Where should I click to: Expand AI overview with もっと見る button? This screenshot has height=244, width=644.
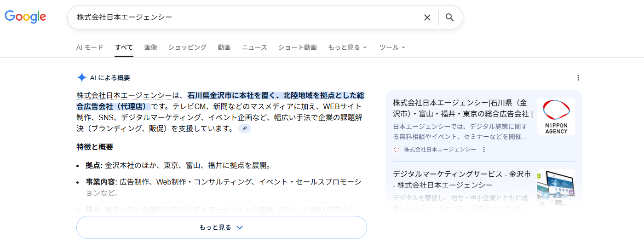point(221,227)
